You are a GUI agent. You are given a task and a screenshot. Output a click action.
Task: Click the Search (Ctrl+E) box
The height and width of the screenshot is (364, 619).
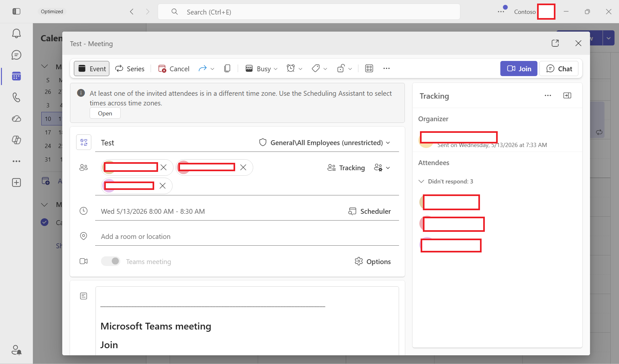309,12
